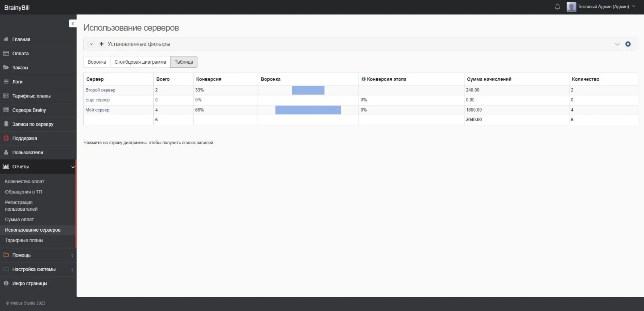Image resolution: width=644 pixels, height=311 pixels.
Task: Switch to the Воронка tab
Action: click(x=97, y=62)
